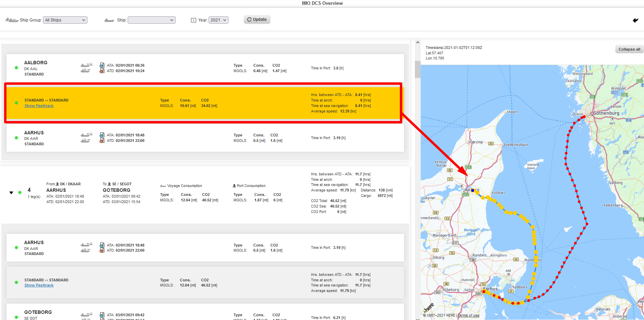Click the red track point at Gothenburg
Image resolution: width=644 pixels, height=320 pixels.
[584, 117]
